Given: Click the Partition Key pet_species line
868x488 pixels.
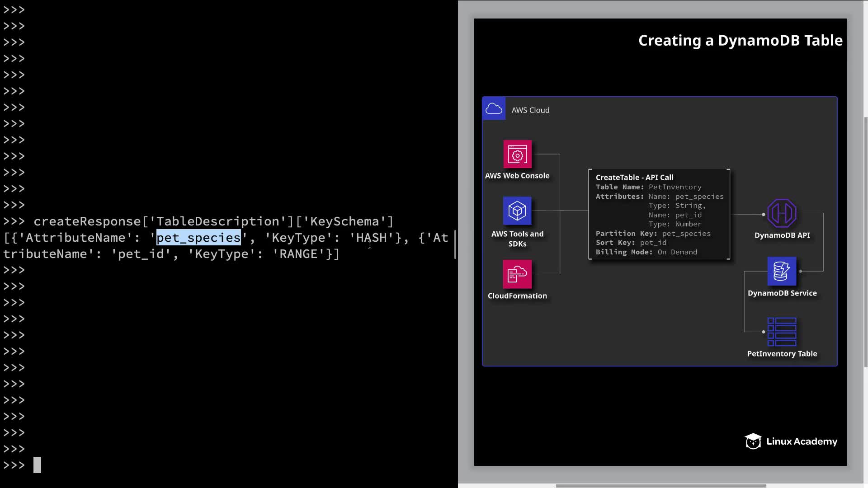Looking at the screenshot, I should coord(653,234).
